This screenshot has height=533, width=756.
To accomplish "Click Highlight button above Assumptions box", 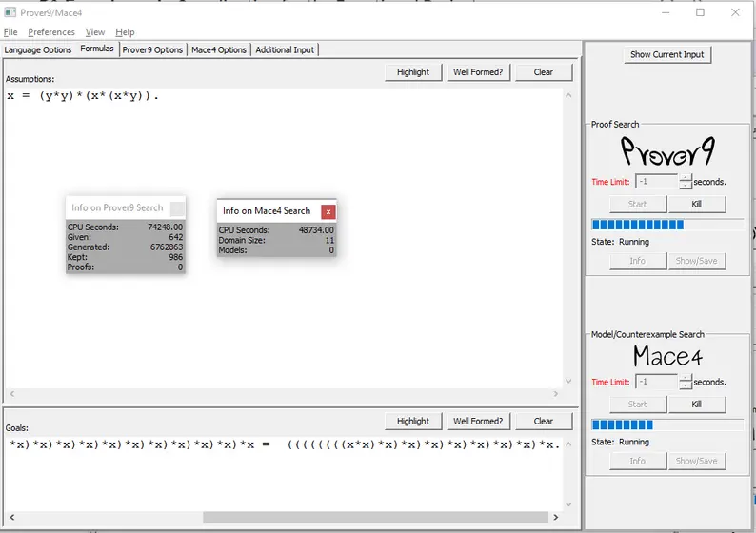I will 413,72.
